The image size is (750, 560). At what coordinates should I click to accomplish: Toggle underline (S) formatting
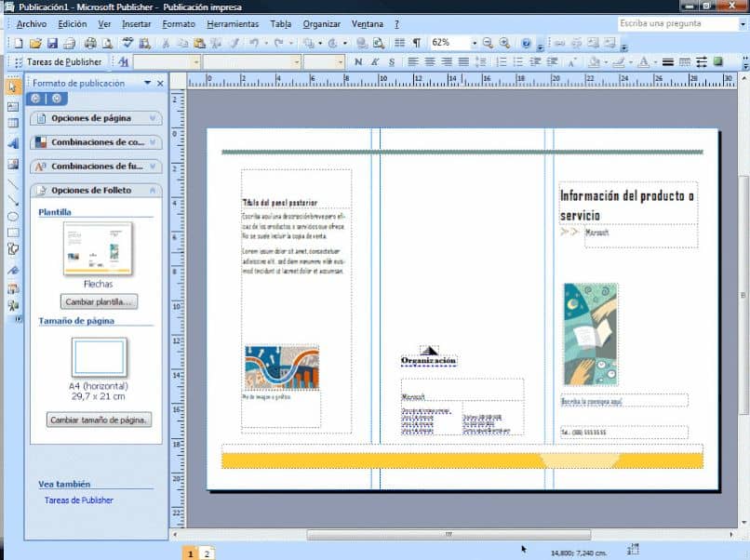392,61
